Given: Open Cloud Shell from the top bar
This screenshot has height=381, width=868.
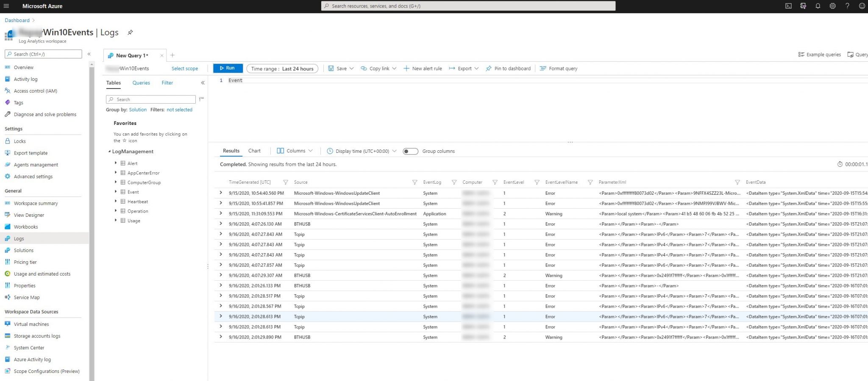Looking at the screenshot, I should [x=788, y=6].
